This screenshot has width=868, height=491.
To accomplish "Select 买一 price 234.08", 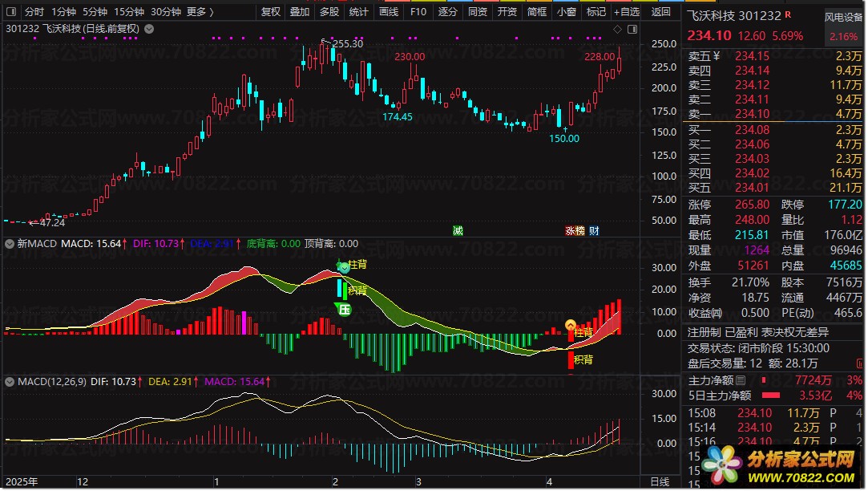I will pyautogui.click(x=752, y=130).
